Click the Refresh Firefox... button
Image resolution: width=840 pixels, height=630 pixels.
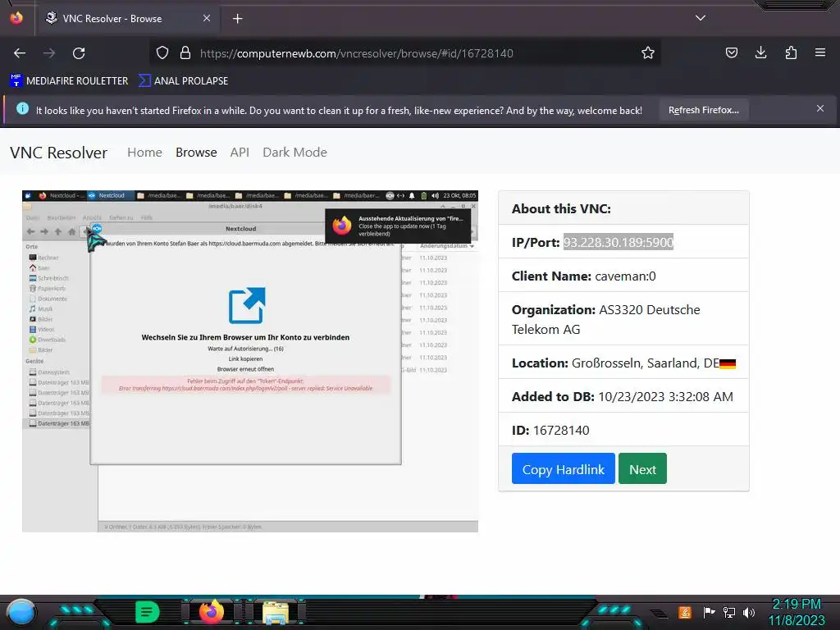[x=703, y=110]
